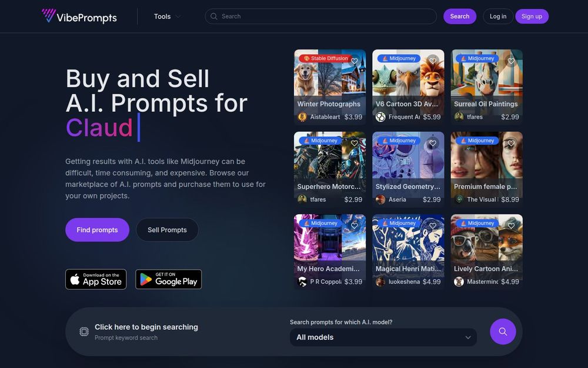Image resolution: width=588 pixels, height=368 pixels.
Task: Click the top Search input field
Action: point(320,16)
